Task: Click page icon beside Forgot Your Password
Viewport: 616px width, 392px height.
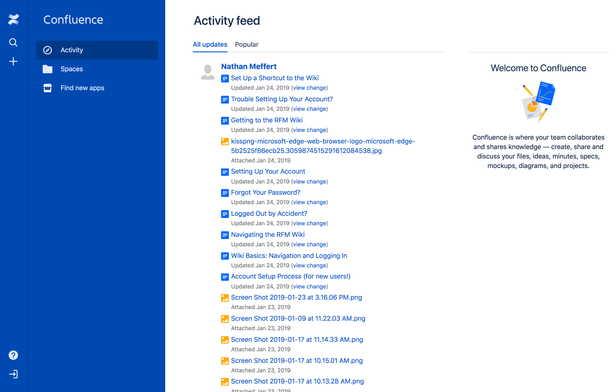Action: click(x=225, y=193)
